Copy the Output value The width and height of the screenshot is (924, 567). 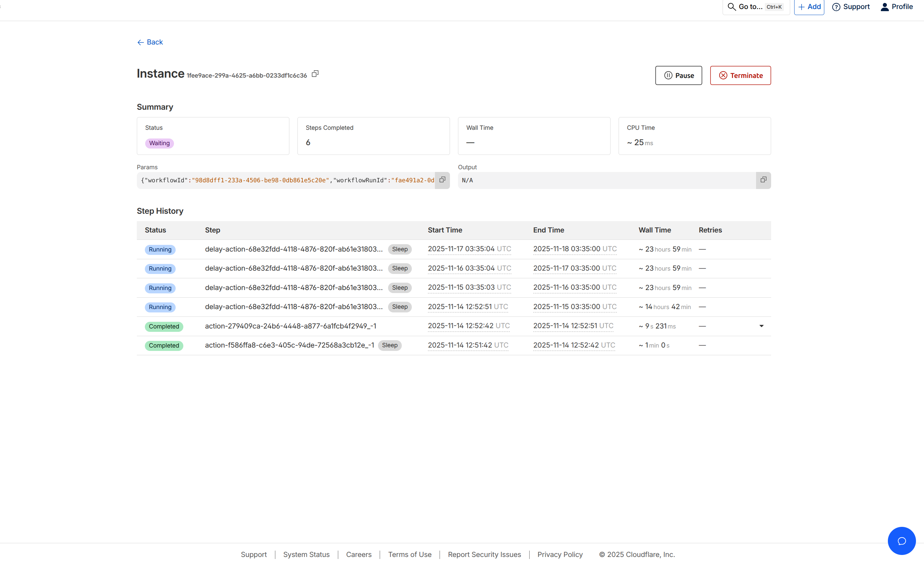click(763, 180)
